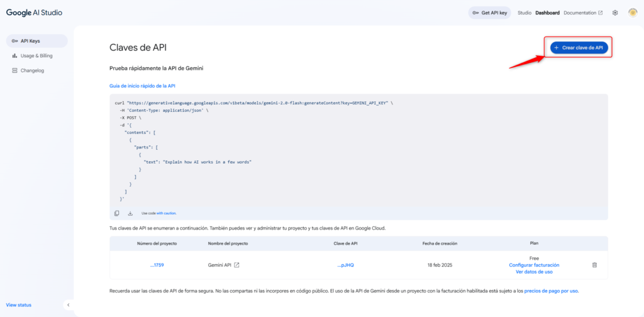Screen dimensions: 644x317
Task: Click the 'Plan' column header
Action: tap(534, 243)
